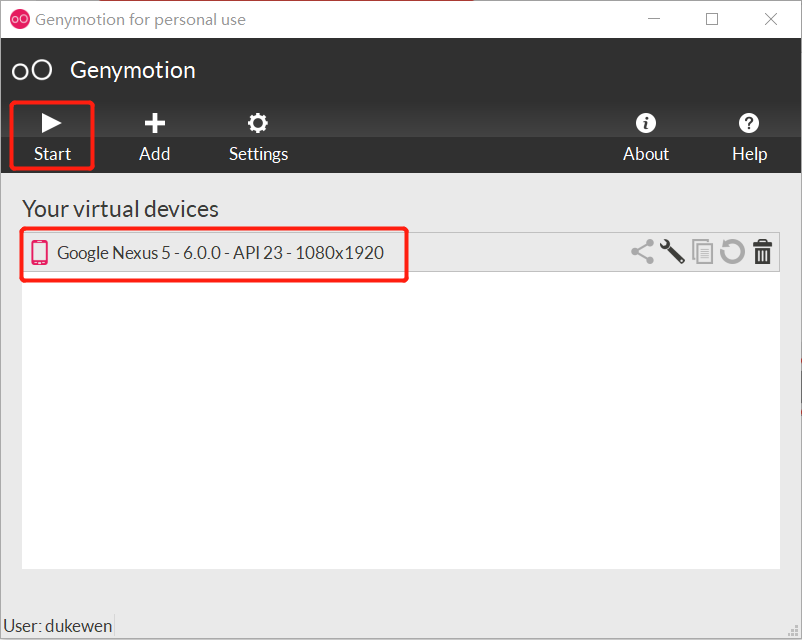Click the pink phone icon of Nexus 5
This screenshot has height=640, width=802.
(39, 252)
